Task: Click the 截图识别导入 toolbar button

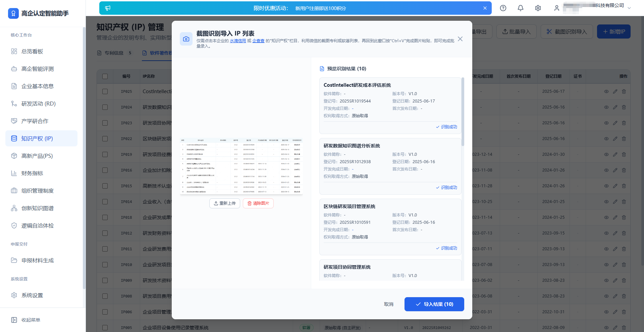Action: (567, 31)
